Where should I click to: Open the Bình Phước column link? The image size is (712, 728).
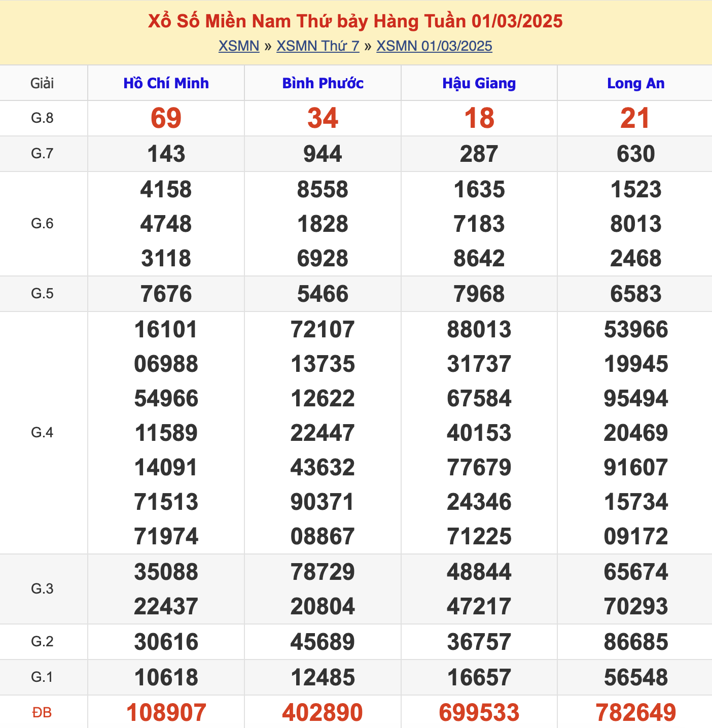point(323,83)
